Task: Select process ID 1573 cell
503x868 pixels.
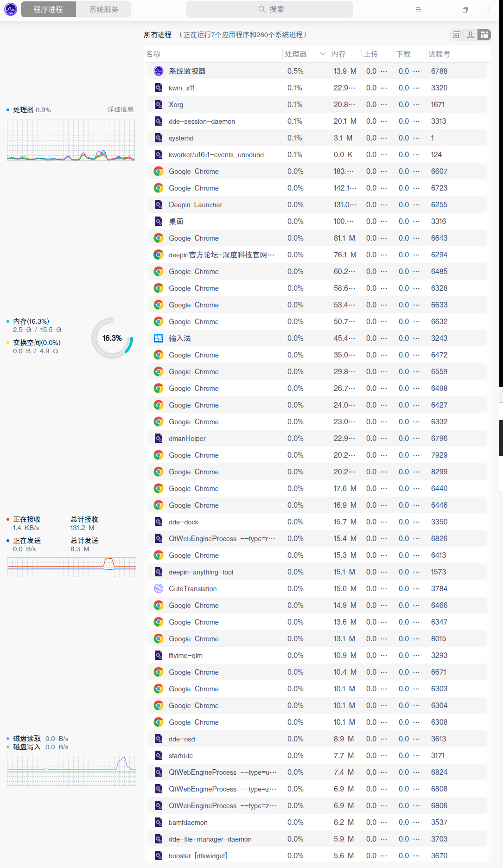Action: pos(439,572)
